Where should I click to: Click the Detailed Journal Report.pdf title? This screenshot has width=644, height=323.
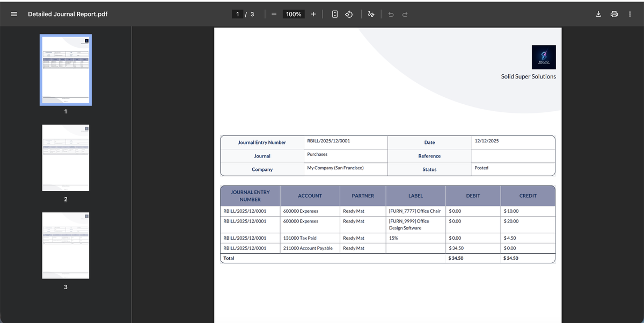68,14
